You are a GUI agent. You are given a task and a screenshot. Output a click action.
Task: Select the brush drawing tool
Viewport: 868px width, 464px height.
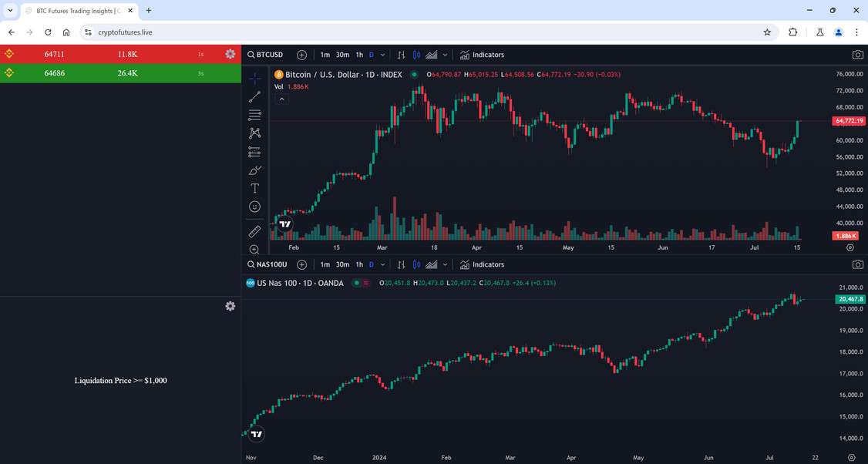click(254, 170)
